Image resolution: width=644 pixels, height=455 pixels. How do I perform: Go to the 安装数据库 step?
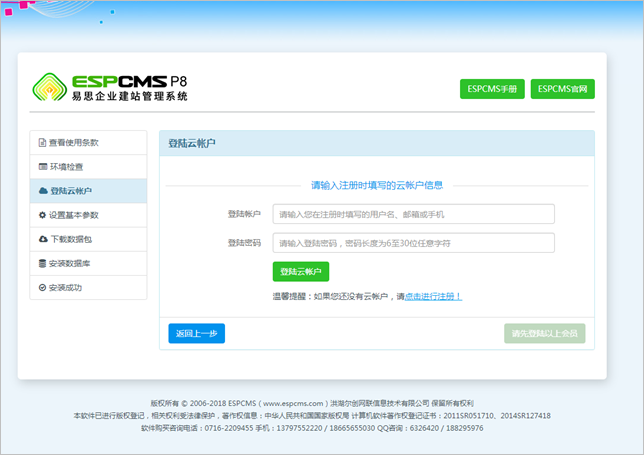[x=88, y=263]
